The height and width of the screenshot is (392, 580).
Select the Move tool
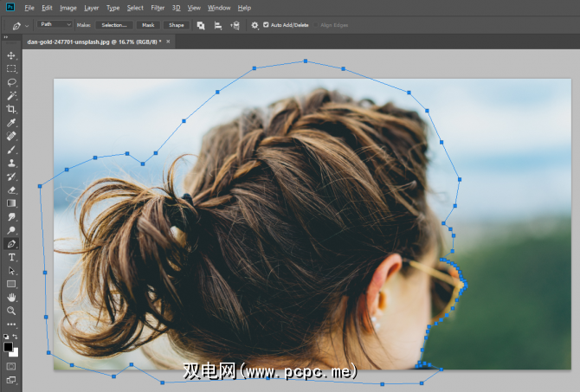point(11,55)
